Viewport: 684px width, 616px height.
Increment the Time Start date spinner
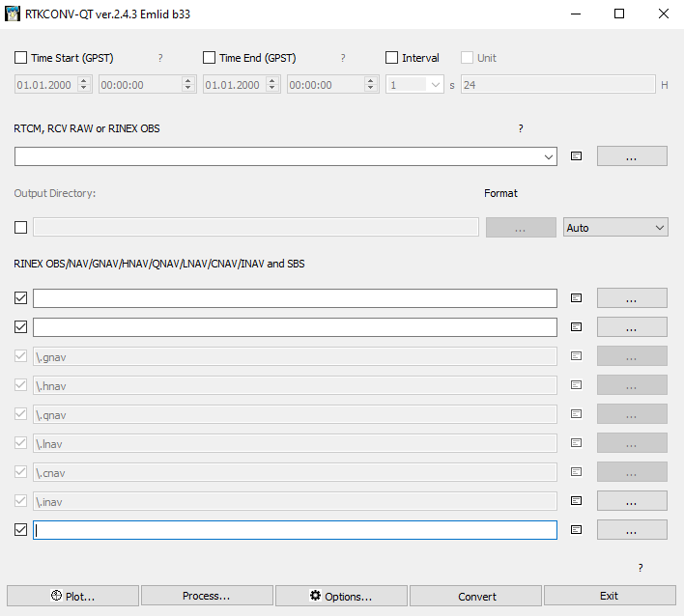pos(84,81)
